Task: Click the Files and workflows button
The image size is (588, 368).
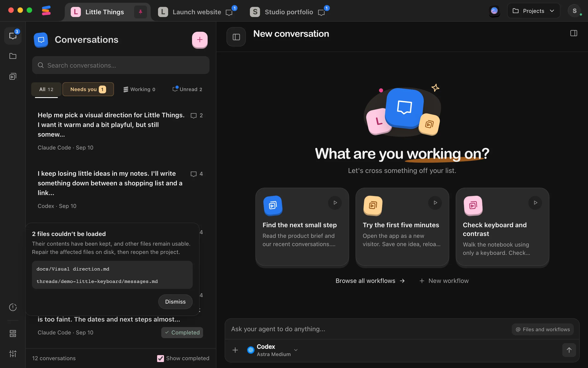Action: pos(543,329)
